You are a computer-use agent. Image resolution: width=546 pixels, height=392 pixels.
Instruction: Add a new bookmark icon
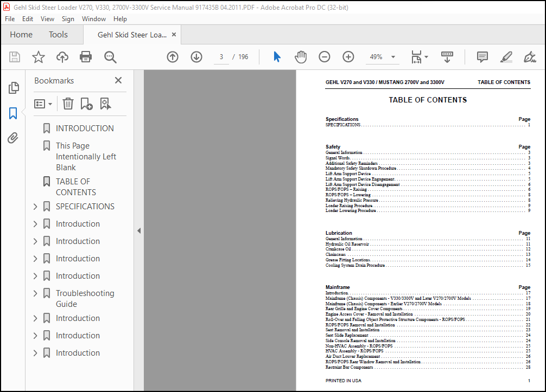point(86,104)
